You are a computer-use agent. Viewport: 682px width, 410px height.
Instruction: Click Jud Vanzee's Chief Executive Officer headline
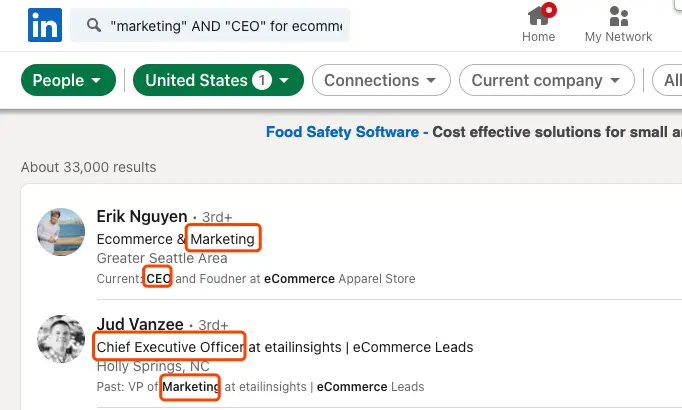coord(285,347)
